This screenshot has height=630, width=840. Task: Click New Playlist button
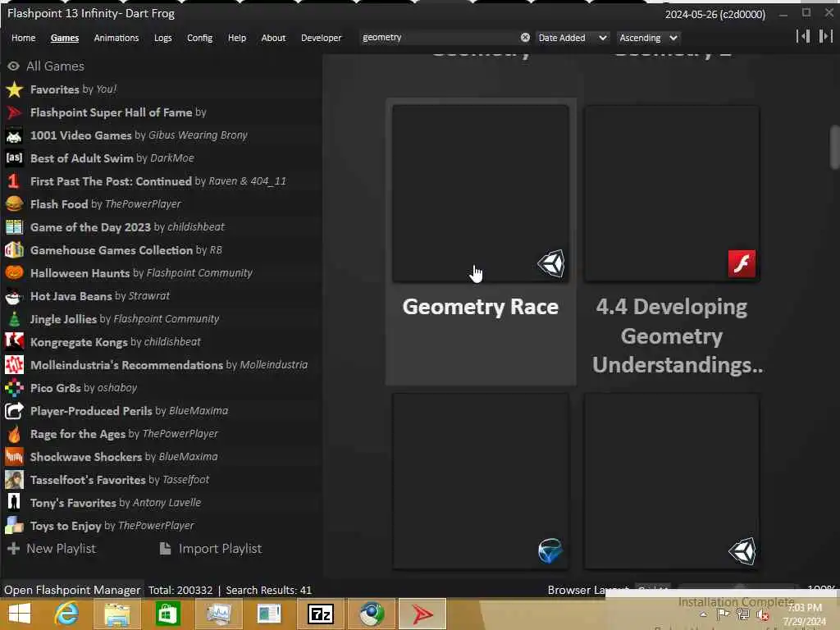click(x=52, y=549)
